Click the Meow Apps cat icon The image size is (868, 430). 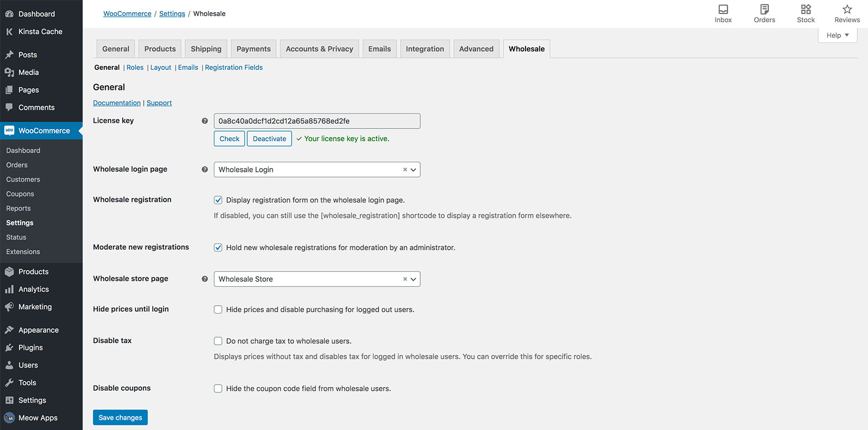[x=10, y=418]
